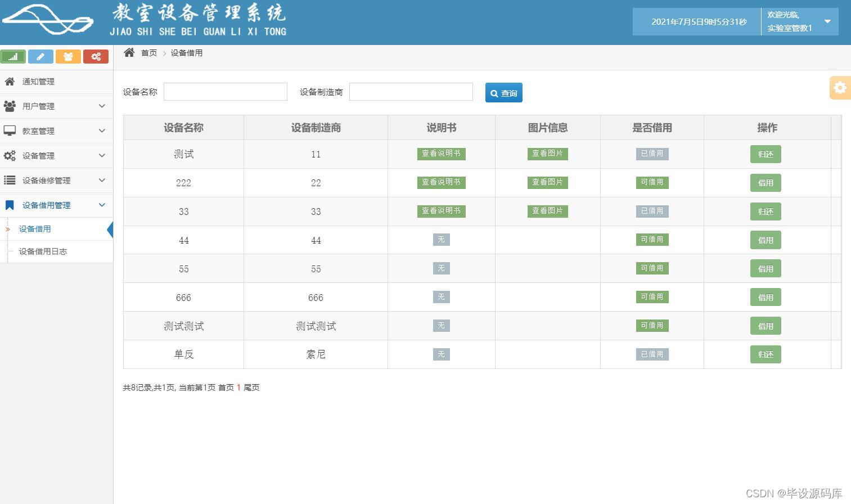Click the 索尼 manufacturer cell

click(x=316, y=354)
